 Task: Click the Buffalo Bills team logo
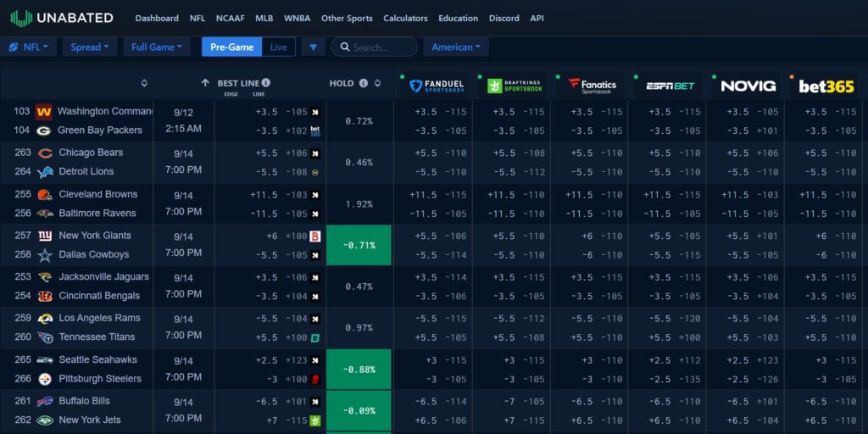click(45, 401)
